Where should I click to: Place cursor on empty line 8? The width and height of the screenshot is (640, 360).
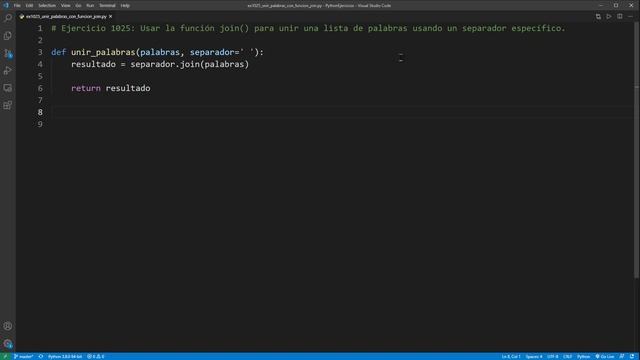(x=343, y=112)
